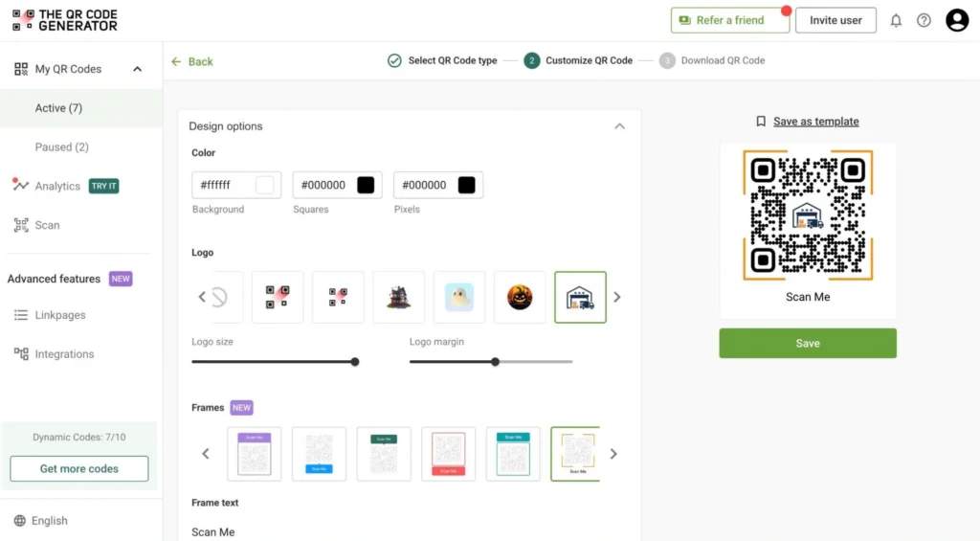Click the step 3 circle icon
980x541 pixels.
[x=667, y=60]
